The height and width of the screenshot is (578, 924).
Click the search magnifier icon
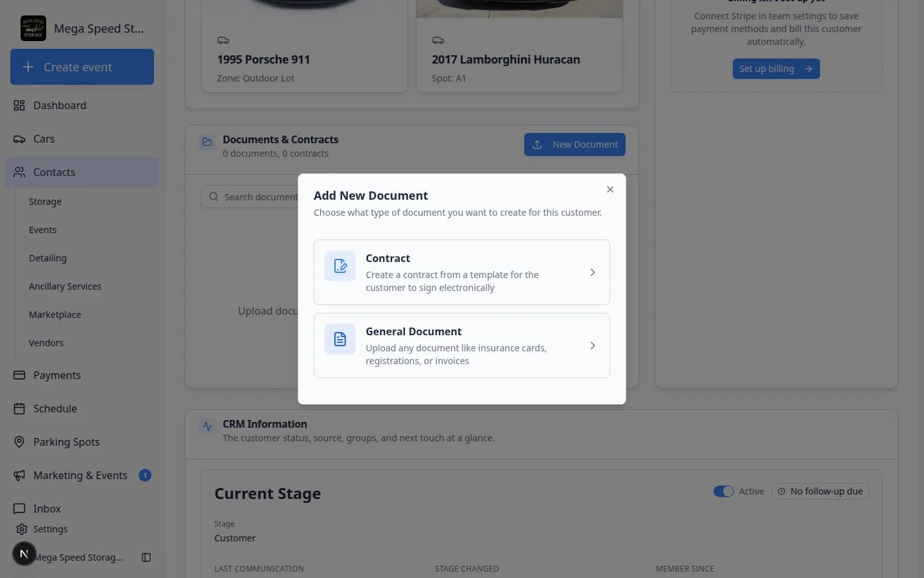click(214, 197)
